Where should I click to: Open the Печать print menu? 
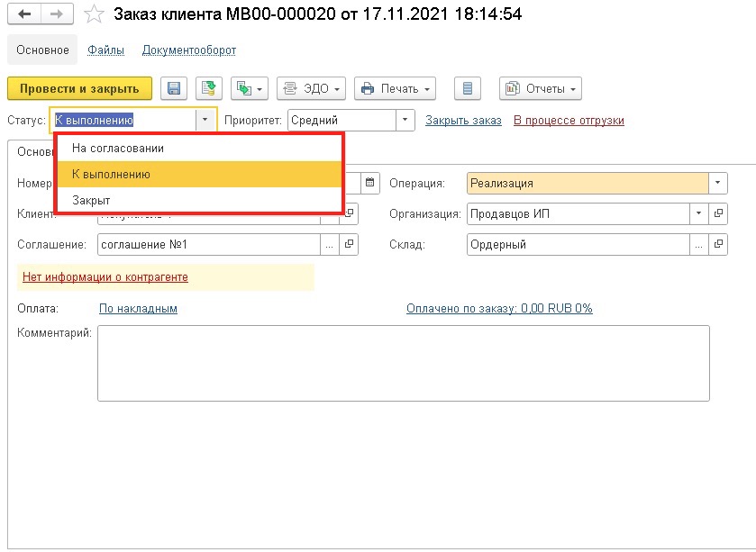click(395, 88)
